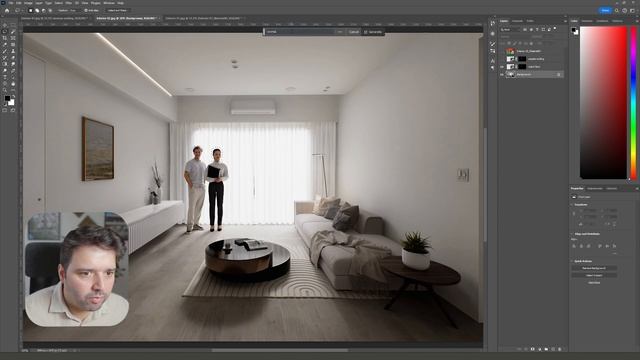Choose Subtract from Selection mode icon

(44, 10)
